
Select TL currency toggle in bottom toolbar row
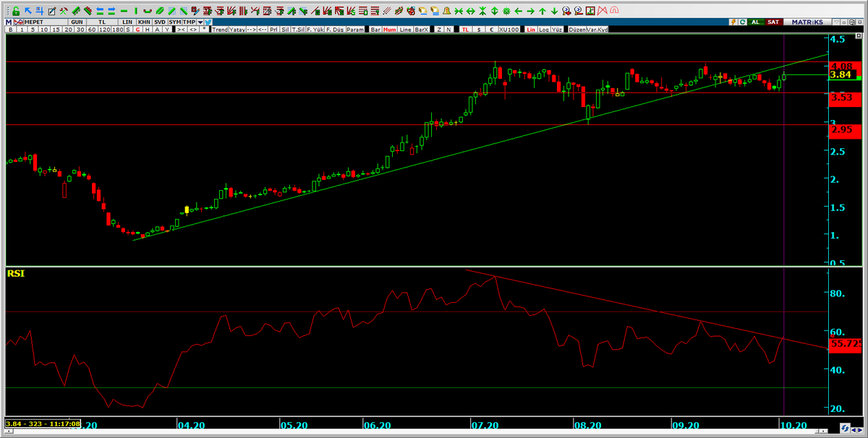tap(465, 30)
